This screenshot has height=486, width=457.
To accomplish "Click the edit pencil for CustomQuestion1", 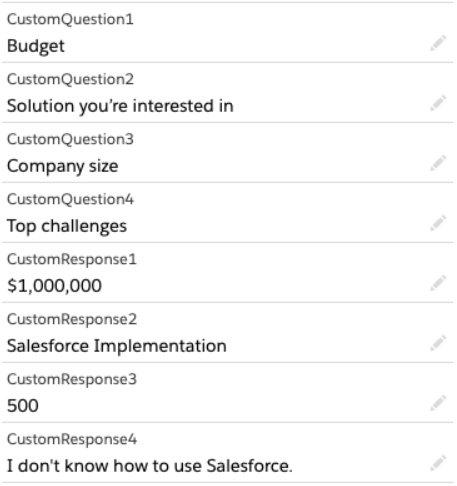I will 438,44.
